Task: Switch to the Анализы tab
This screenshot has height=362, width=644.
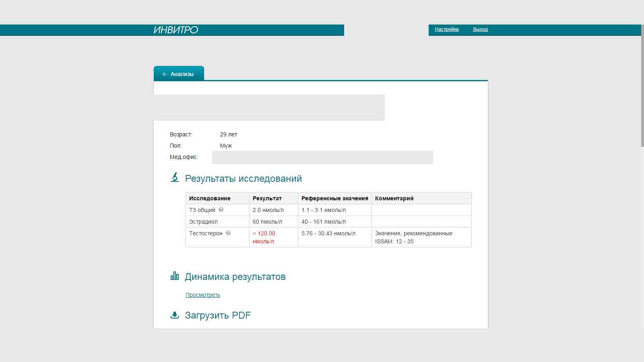Action: (182, 74)
